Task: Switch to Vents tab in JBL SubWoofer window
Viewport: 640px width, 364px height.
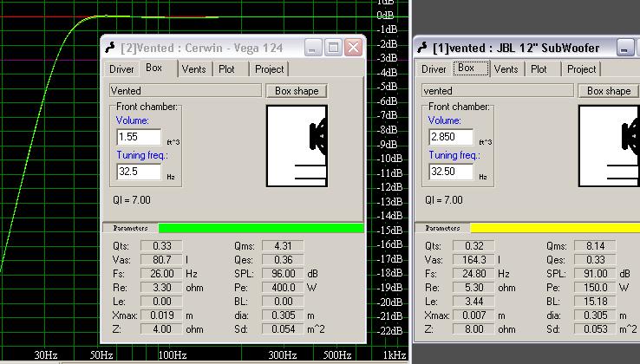Action: pyautogui.click(x=506, y=69)
